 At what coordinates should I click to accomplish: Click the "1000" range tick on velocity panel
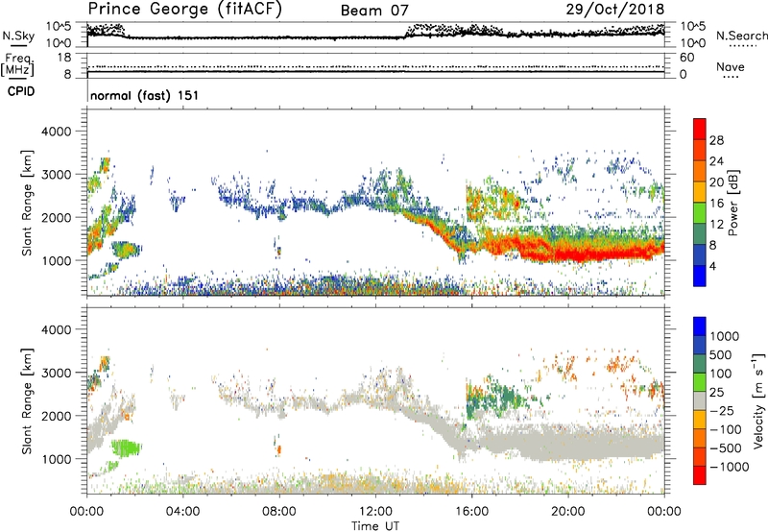[x=57, y=459]
